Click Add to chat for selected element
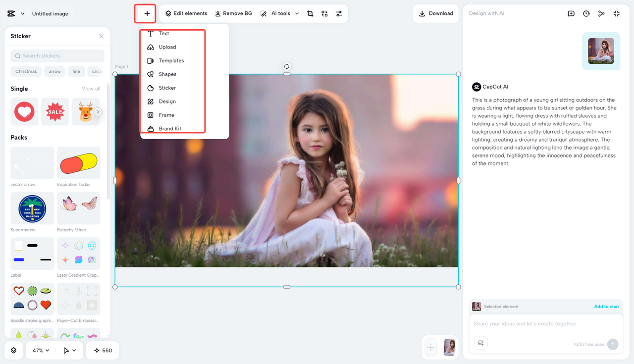634x364 pixels. (606, 306)
